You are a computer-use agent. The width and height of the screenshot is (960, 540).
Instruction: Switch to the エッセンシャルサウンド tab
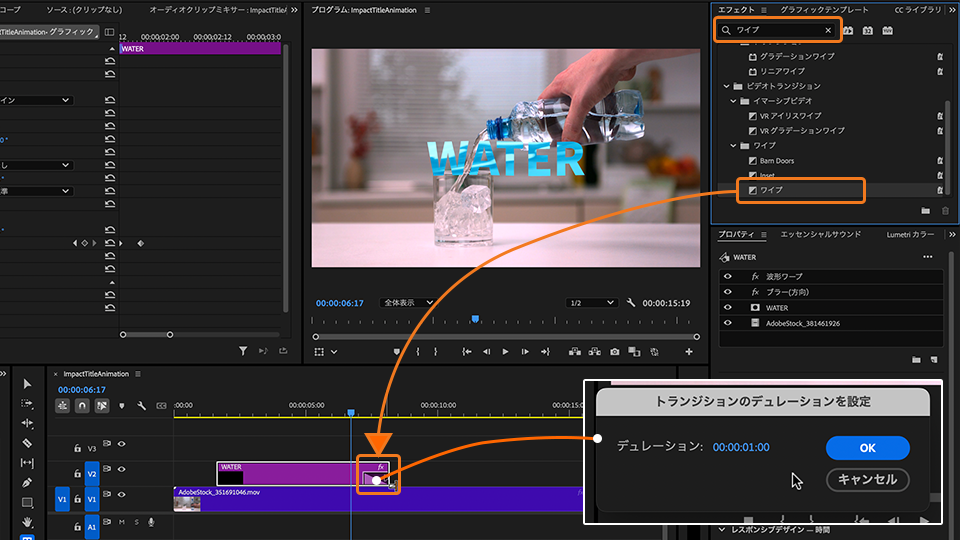(820, 234)
